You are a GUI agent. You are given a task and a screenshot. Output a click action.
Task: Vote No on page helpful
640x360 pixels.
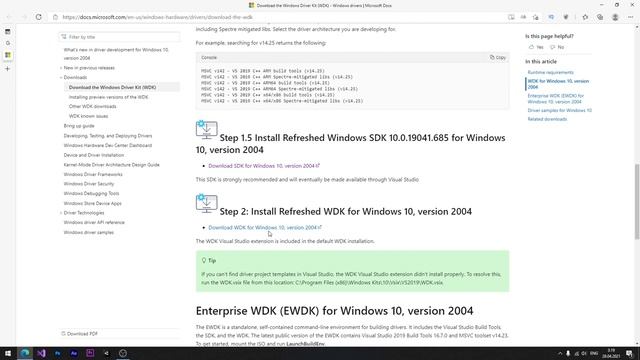tap(557, 47)
